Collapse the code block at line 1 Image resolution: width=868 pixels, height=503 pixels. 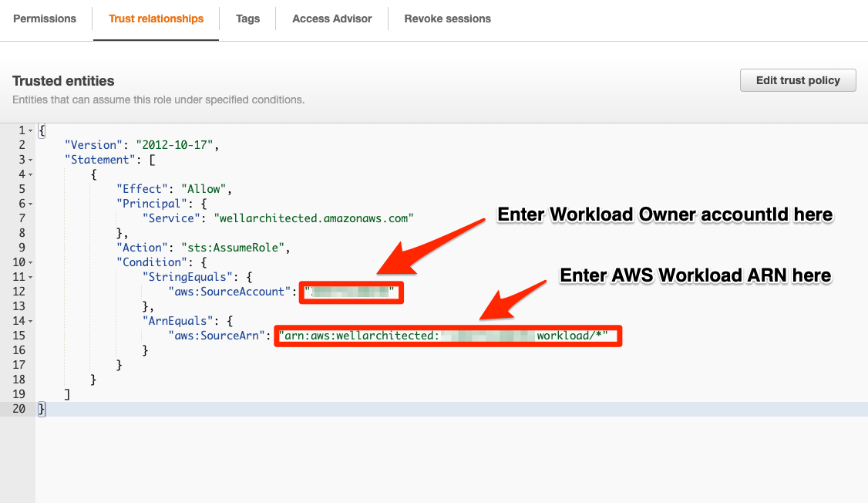30,130
